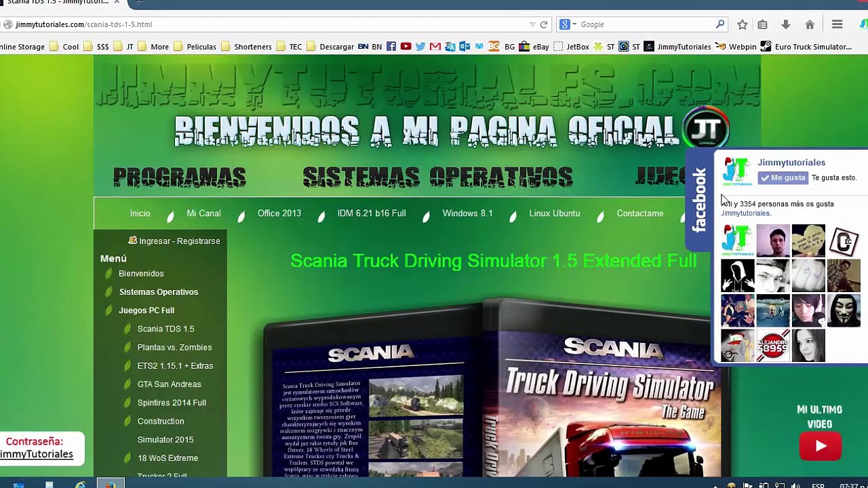Click the Scania game cover image

[496, 386]
